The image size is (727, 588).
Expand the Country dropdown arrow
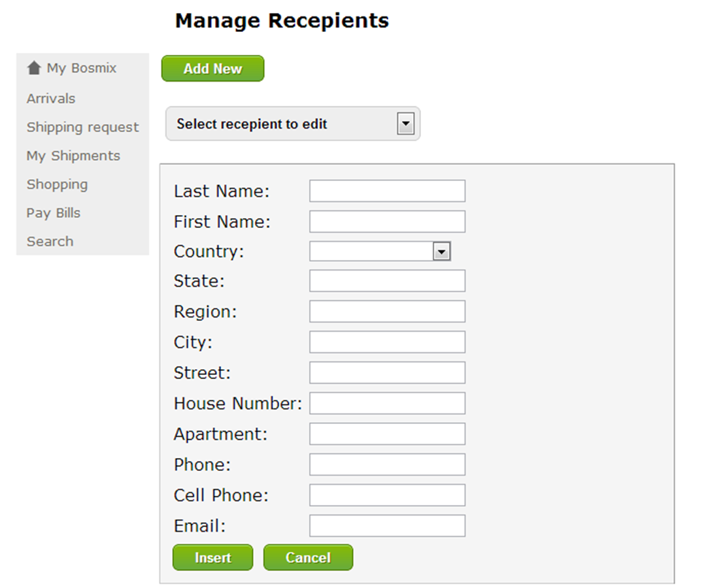point(441,252)
